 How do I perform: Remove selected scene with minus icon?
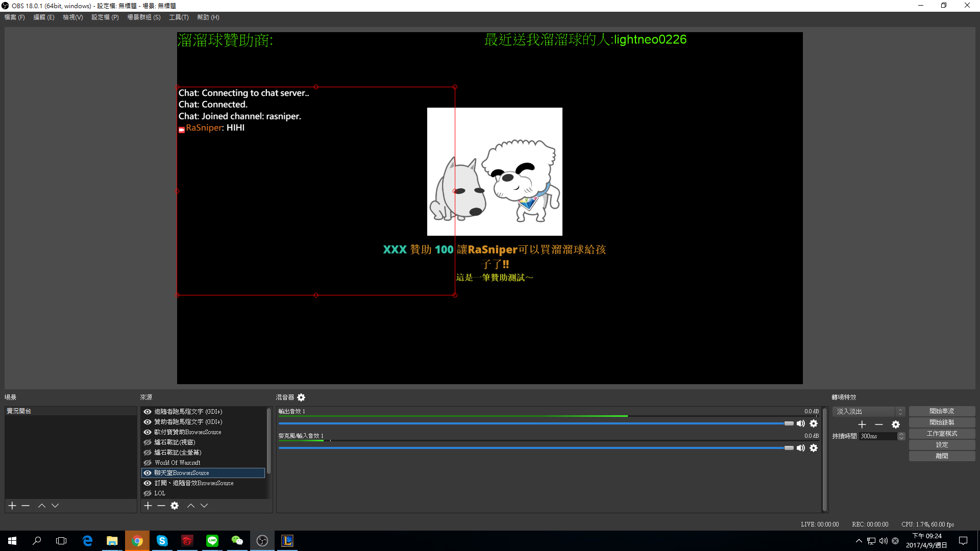26,506
